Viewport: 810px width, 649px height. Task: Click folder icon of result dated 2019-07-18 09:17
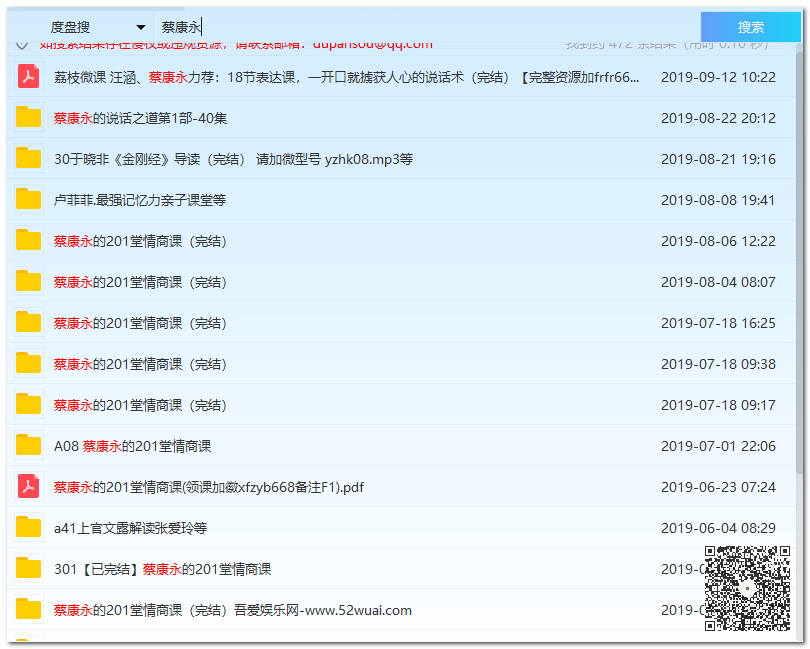[28, 404]
